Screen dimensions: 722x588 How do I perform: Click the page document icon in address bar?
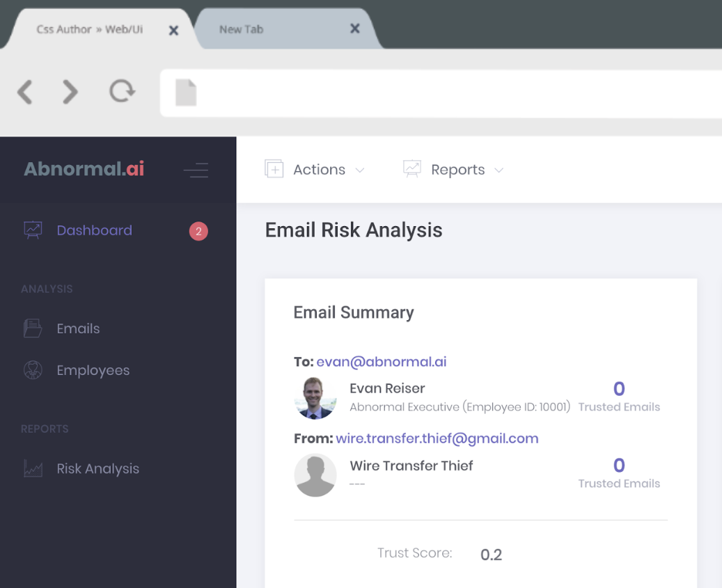186,93
